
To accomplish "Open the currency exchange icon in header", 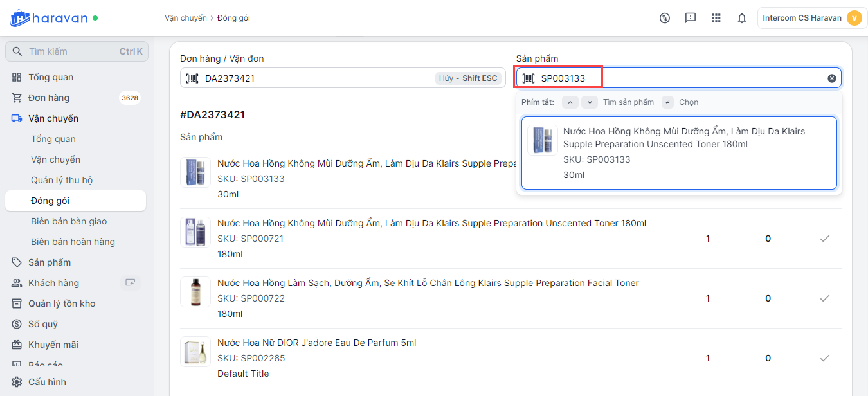I will (x=665, y=18).
